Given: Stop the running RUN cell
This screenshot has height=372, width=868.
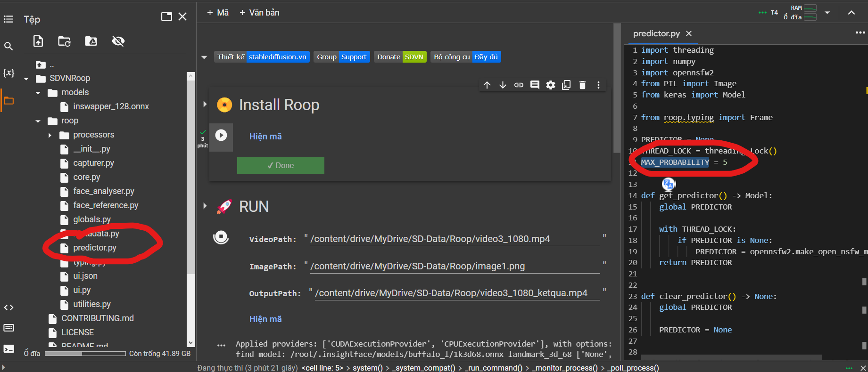Looking at the screenshot, I should (221, 237).
